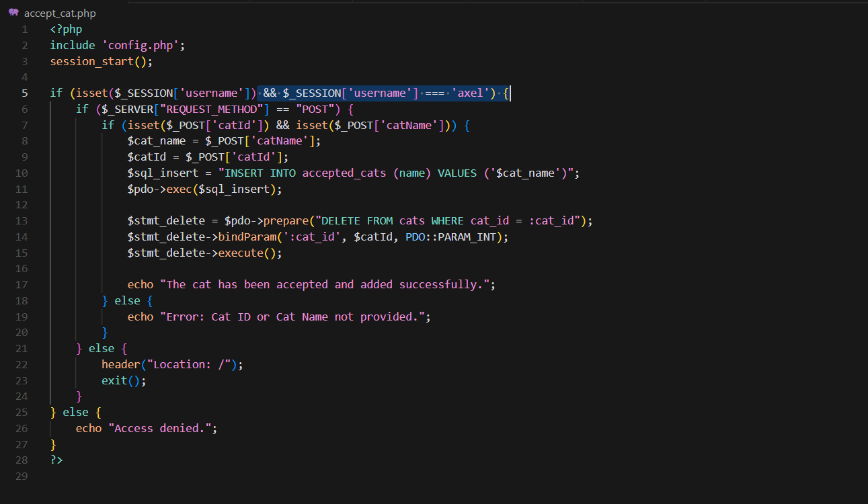Click line number 13 in the gutter
Viewport: 868px width, 504px height.
22,221
